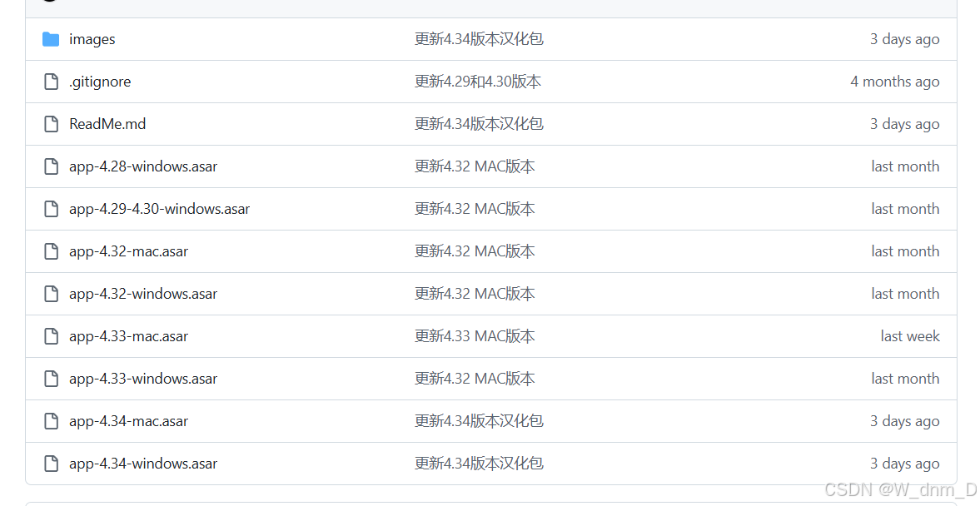This screenshot has height=506, width=980.
Task: Click the ReadMe.md file icon
Action: pyautogui.click(x=52, y=124)
